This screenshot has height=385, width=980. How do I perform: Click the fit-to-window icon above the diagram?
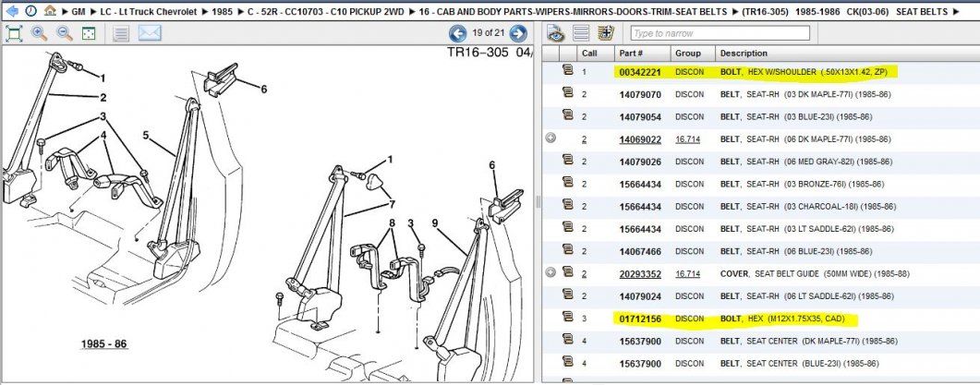tap(14, 33)
